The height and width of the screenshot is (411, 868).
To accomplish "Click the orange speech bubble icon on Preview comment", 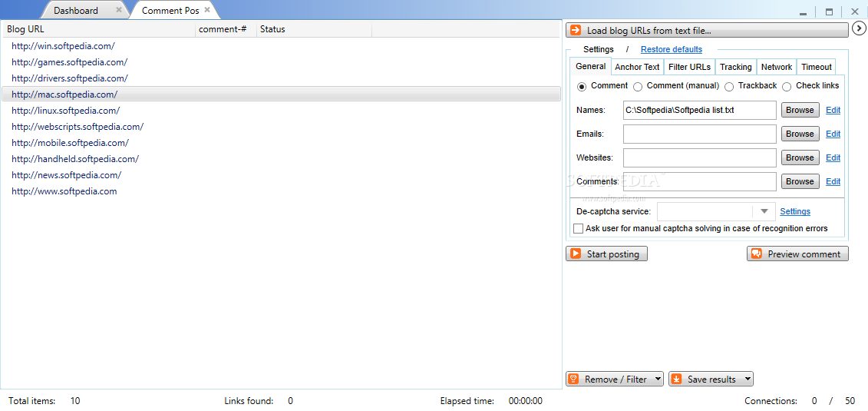I will pyautogui.click(x=757, y=254).
